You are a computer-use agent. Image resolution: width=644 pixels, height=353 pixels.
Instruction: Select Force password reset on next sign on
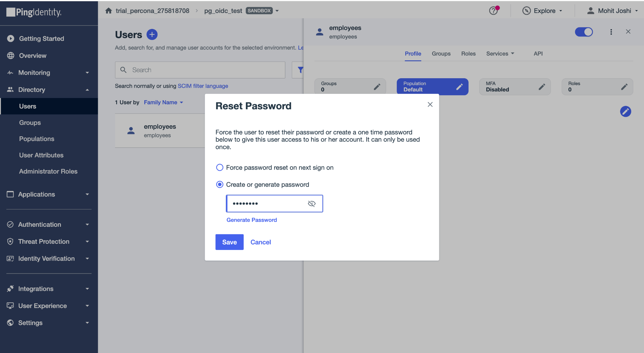[220, 167]
